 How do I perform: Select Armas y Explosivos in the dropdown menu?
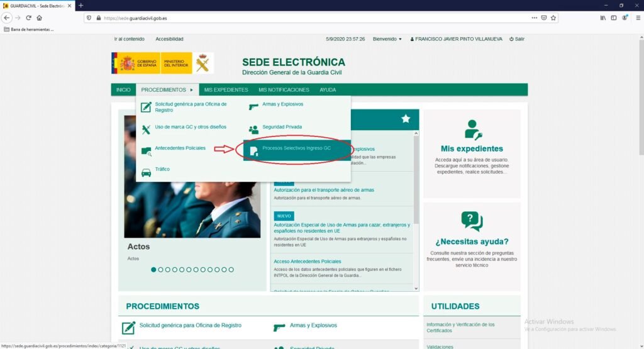click(x=282, y=104)
